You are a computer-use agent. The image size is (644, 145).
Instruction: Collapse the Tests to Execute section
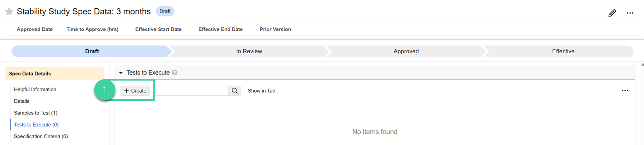[x=121, y=73]
